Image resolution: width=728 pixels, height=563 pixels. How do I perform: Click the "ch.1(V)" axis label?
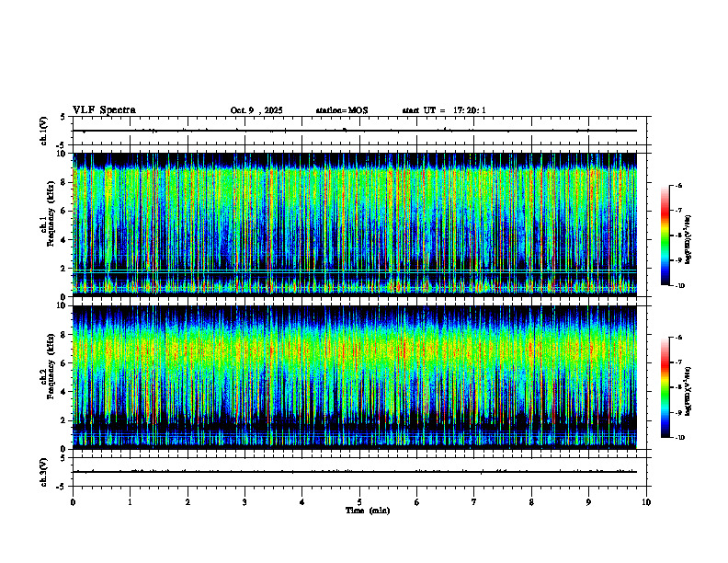pos(44,131)
